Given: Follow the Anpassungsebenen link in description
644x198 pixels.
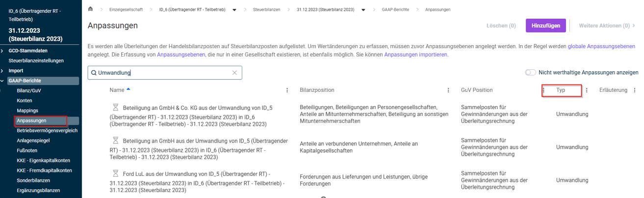Looking at the screenshot, I should (181, 55).
